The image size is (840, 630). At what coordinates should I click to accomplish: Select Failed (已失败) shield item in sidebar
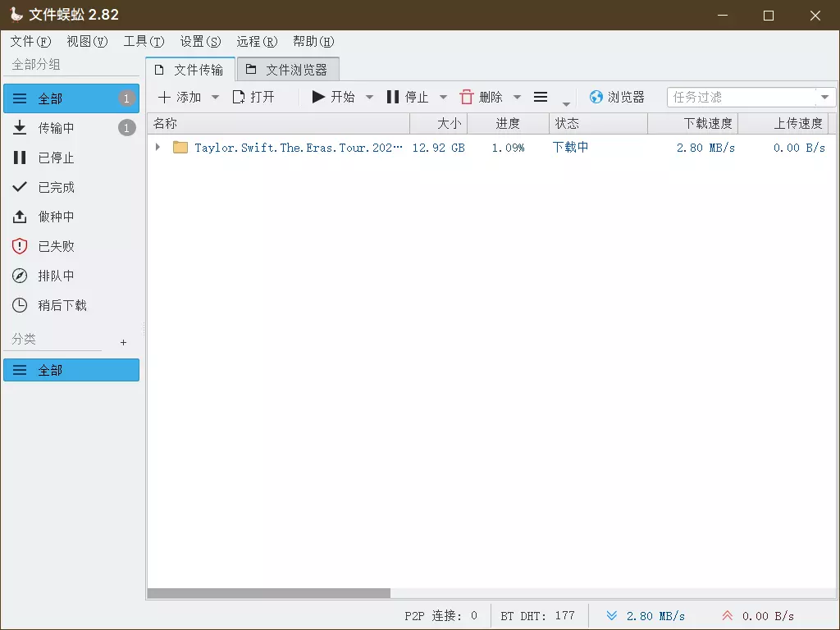pyautogui.click(x=56, y=246)
